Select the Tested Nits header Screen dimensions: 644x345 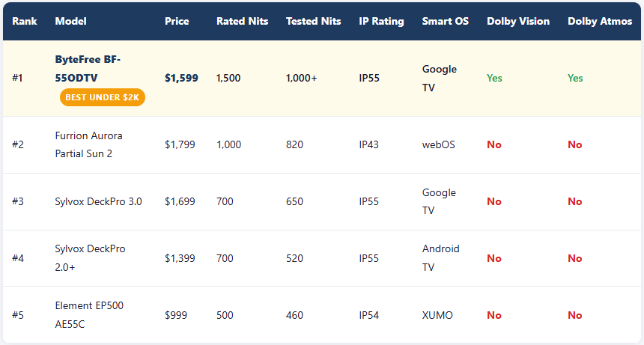(313, 21)
